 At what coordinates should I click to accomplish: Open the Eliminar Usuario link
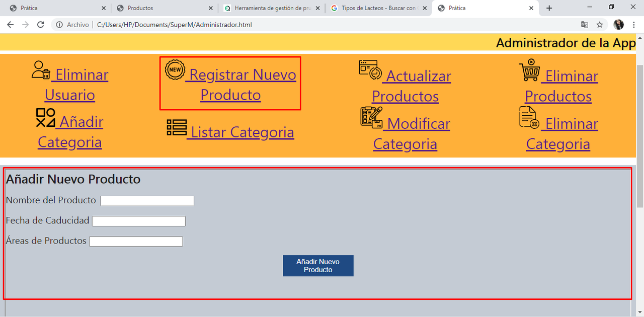(76, 85)
